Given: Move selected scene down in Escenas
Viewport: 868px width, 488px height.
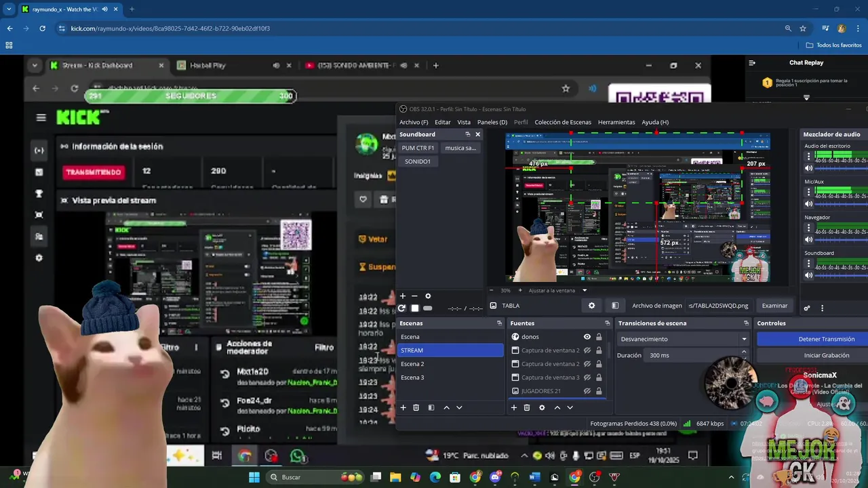Looking at the screenshot, I should (x=459, y=408).
